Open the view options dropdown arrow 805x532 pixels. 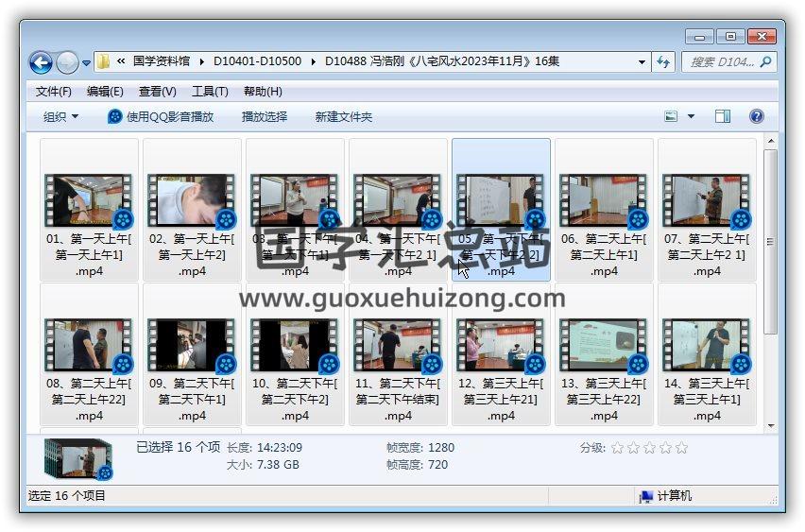[691, 116]
